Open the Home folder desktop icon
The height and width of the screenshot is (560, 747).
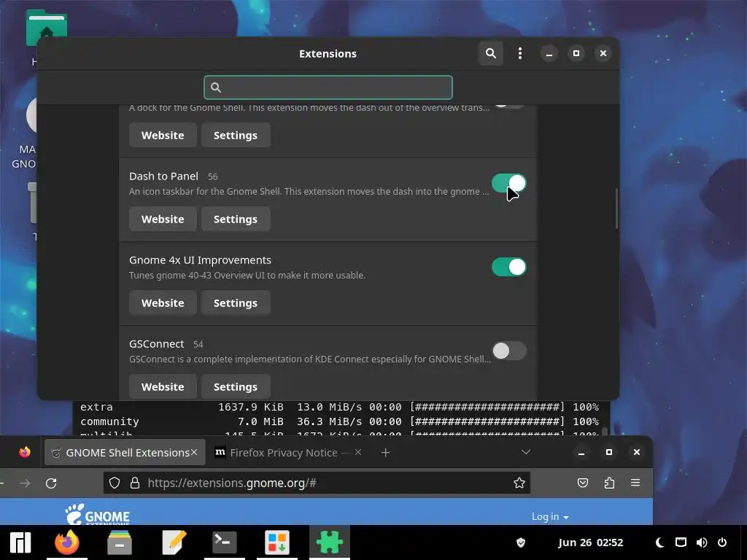pos(46,28)
